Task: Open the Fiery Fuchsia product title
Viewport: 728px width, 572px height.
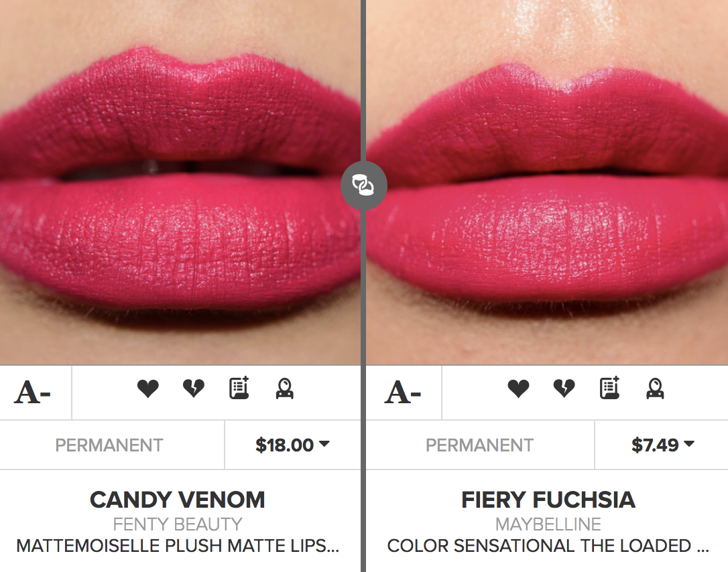Action: point(548,500)
